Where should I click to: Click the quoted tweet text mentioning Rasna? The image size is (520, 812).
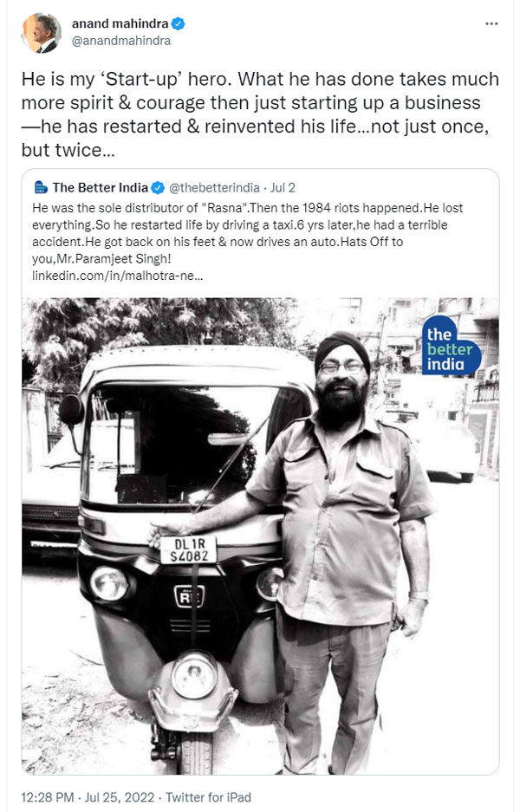[251, 234]
